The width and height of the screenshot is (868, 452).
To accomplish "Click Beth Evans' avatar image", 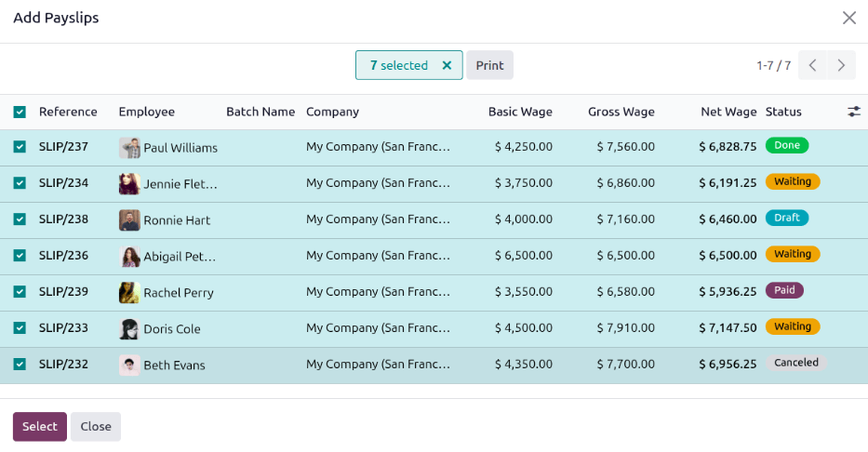I will [129, 366].
